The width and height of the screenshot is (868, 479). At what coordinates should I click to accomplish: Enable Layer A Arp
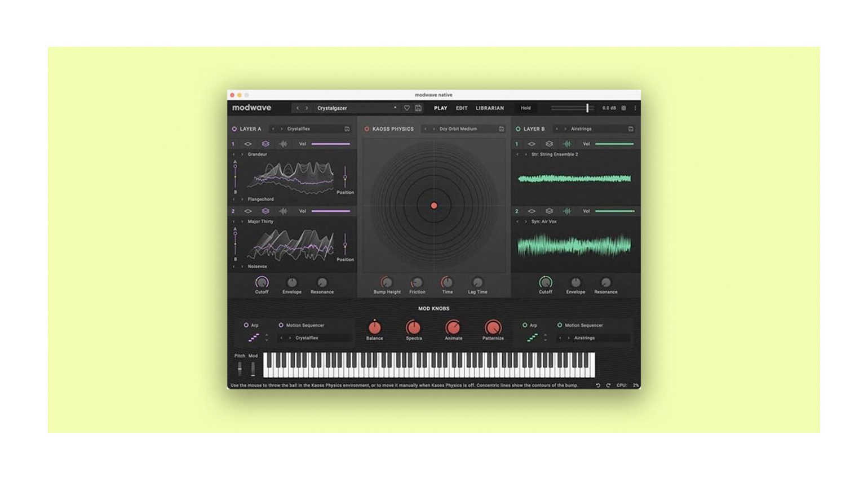pos(246,325)
